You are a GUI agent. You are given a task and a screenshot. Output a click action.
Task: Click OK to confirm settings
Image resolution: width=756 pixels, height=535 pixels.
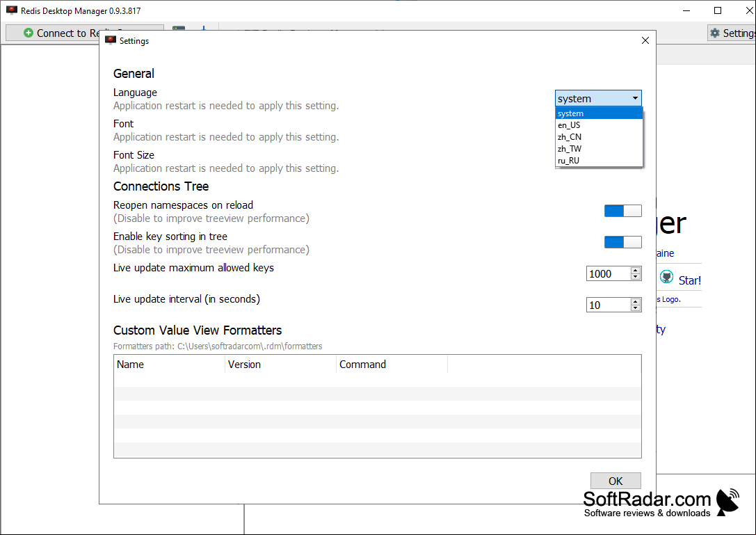pos(616,481)
